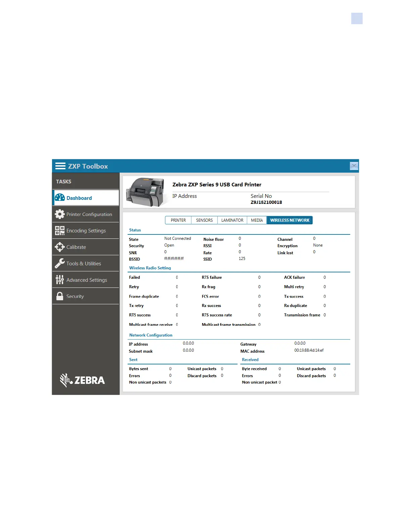Open the Dashboard task
Image resolution: width=411 pixels, height=532 pixels.
click(x=86, y=198)
